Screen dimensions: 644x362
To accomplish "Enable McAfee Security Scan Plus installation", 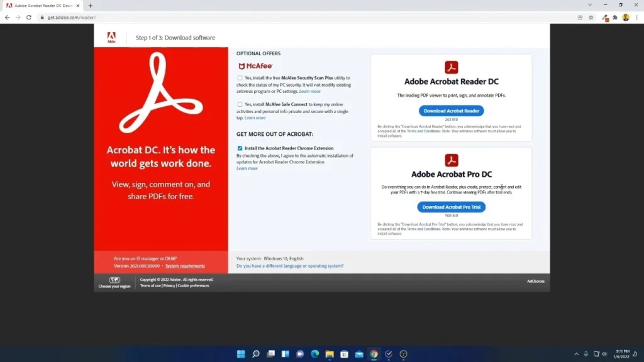I will 240,78.
